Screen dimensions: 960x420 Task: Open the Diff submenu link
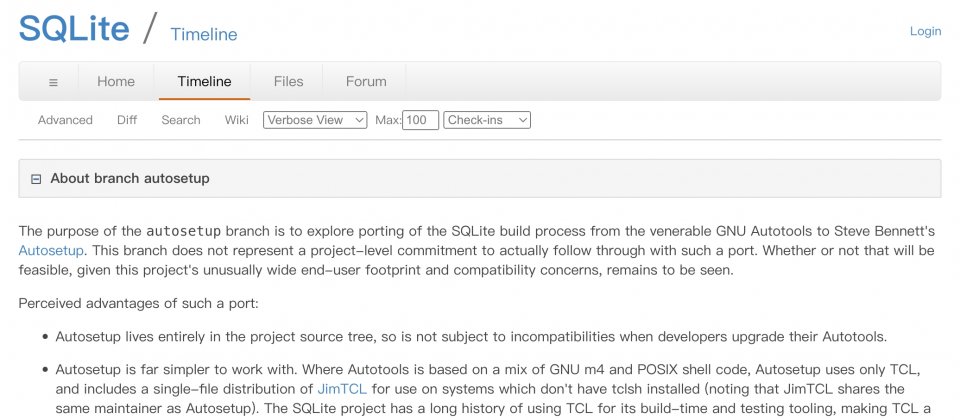(x=127, y=120)
